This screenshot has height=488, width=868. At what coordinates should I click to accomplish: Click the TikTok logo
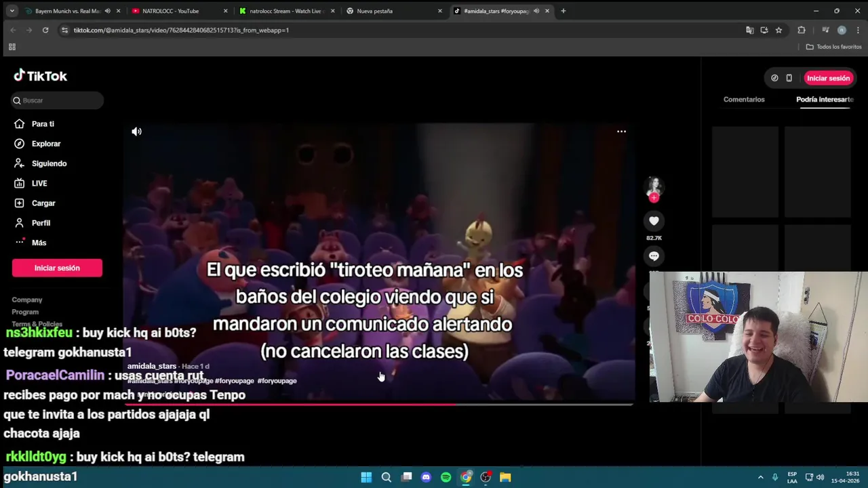pyautogui.click(x=41, y=76)
